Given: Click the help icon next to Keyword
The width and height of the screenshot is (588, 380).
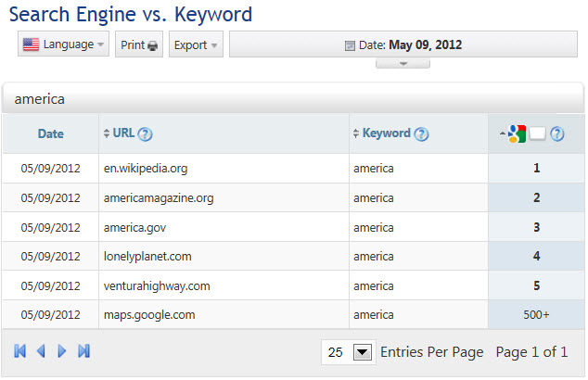Looking at the screenshot, I should [421, 133].
